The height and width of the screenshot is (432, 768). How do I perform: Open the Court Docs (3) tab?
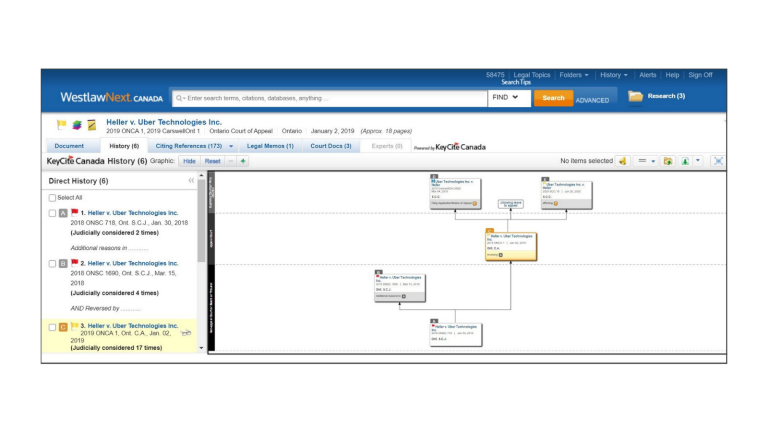tap(331, 146)
